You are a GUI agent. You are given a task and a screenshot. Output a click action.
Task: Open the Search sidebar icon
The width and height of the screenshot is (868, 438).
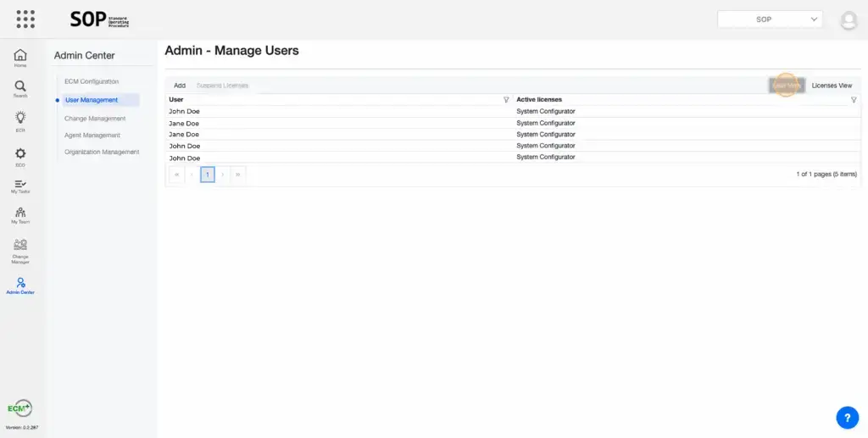[x=19, y=89]
